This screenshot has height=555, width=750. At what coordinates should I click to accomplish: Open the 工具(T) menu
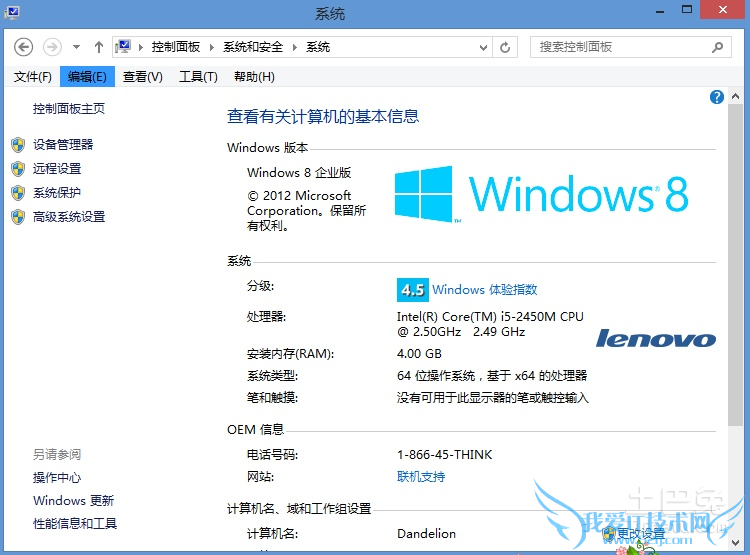point(198,77)
